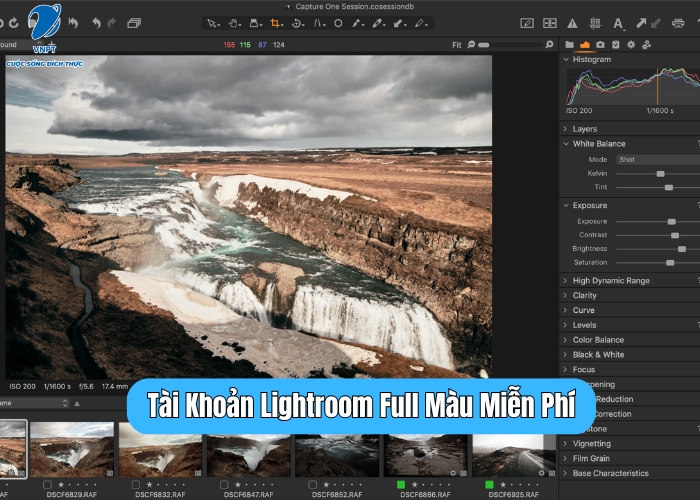Open the Adjustments gear tool tab

tap(631, 44)
